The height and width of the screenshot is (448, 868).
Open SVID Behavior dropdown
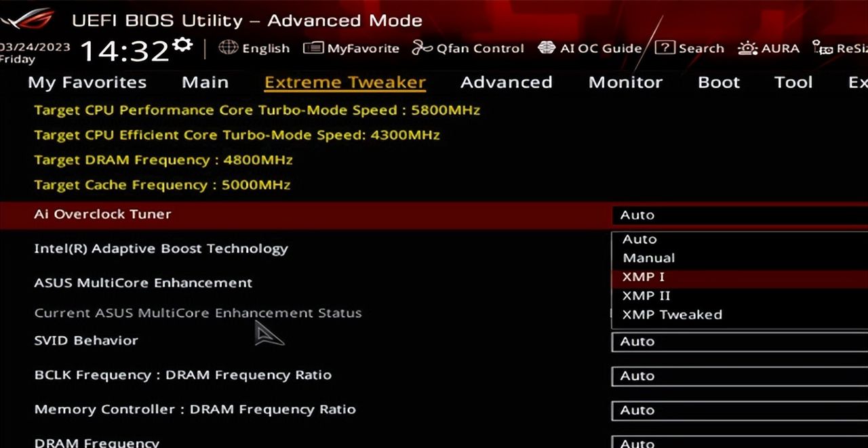[x=739, y=342]
